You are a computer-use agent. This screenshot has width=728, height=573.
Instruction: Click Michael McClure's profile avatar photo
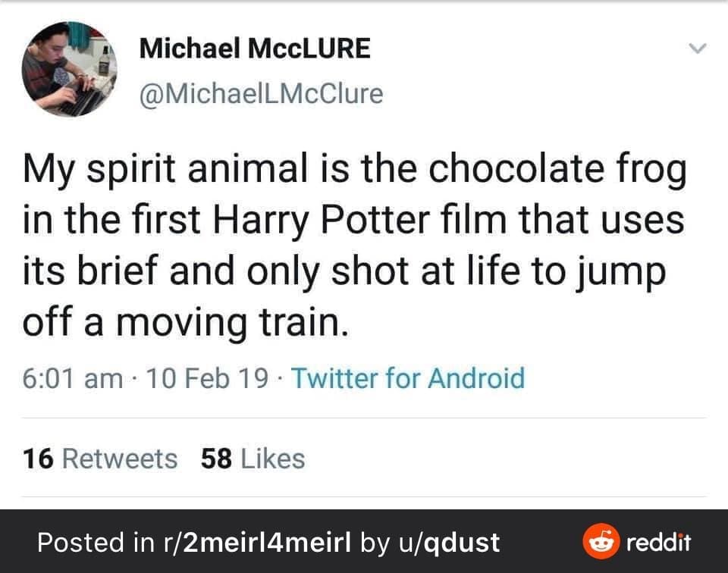coord(67,68)
